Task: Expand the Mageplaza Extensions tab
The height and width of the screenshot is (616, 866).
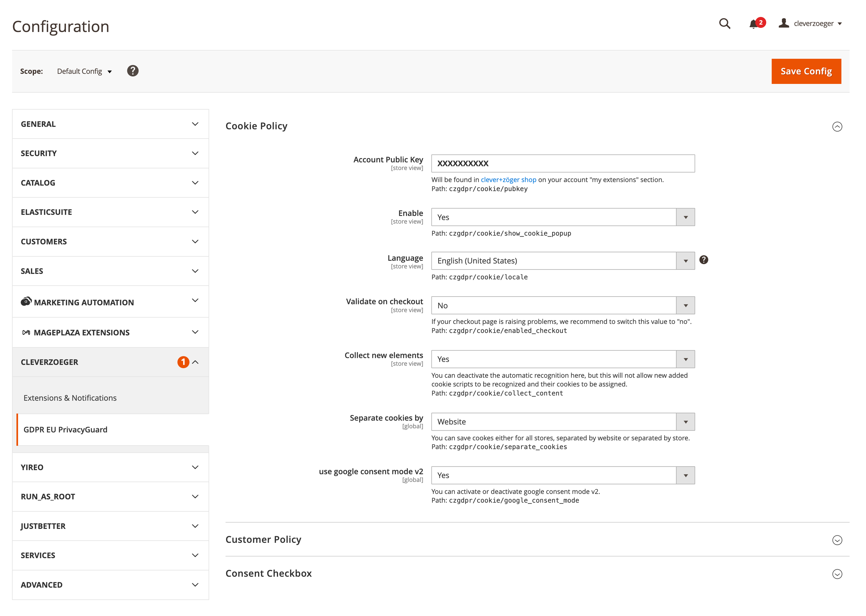Action: (x=110, y=332)
